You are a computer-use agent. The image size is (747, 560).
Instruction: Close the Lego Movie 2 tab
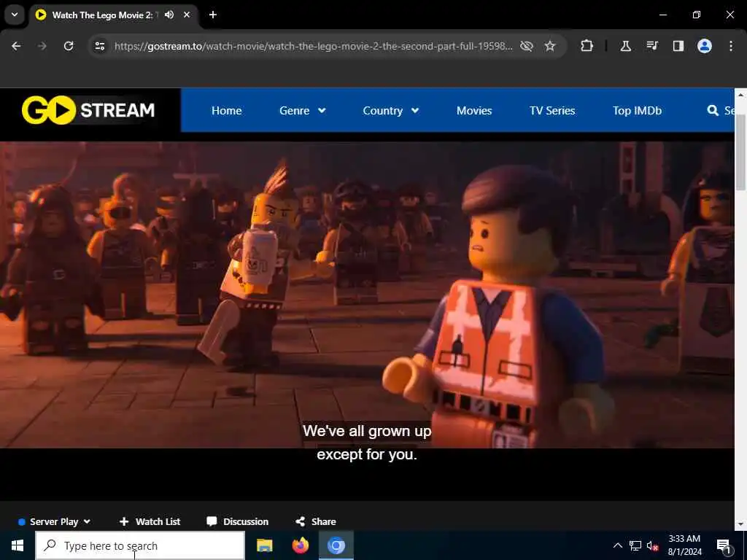coord(187,15)
